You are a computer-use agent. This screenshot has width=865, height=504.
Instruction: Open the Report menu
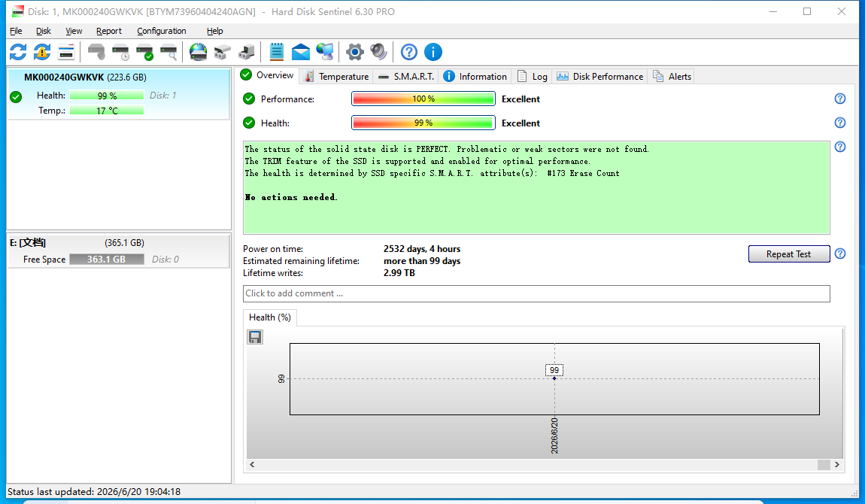coord(108,31)
